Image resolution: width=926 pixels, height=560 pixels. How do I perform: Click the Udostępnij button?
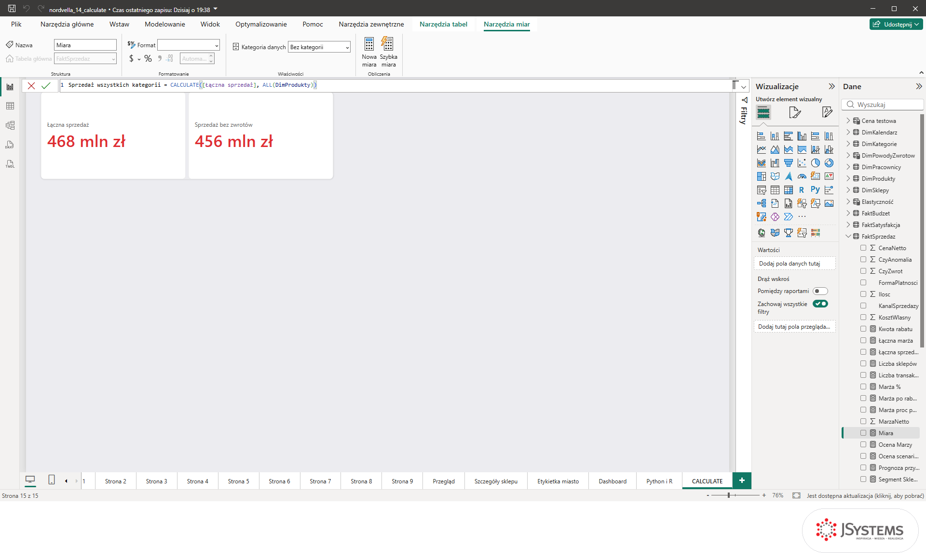tap(896, 24)
